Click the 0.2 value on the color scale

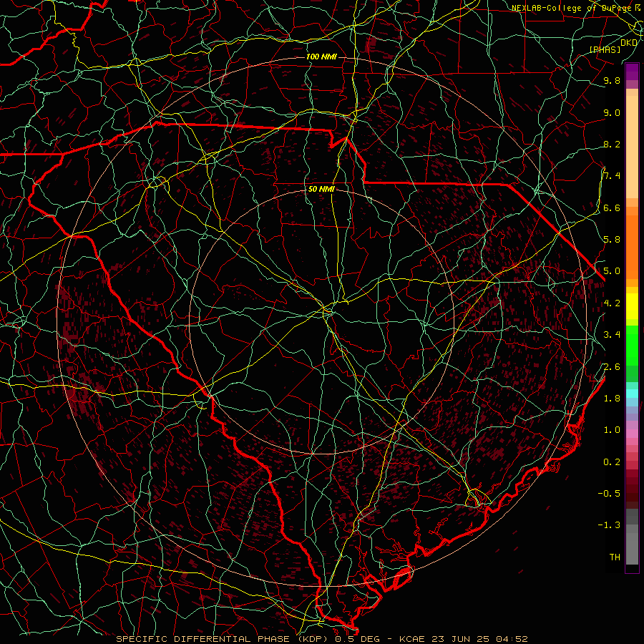[x=612, y=462]
